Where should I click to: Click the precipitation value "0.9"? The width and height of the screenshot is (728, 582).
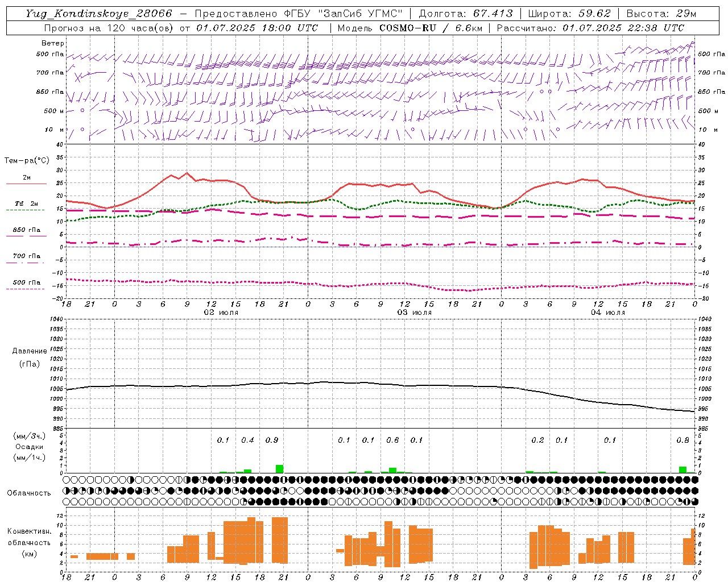tap(272, 440)
